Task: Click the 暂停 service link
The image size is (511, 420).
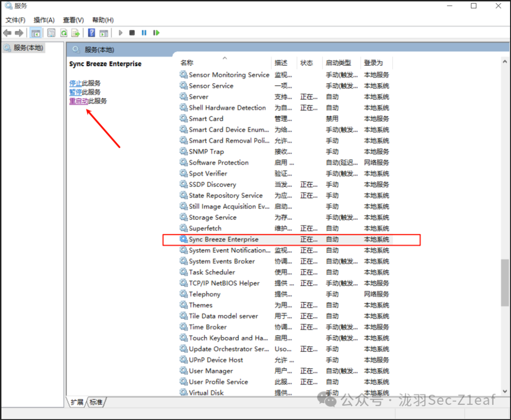Action: pyautogui.click(x=76, y=92)
